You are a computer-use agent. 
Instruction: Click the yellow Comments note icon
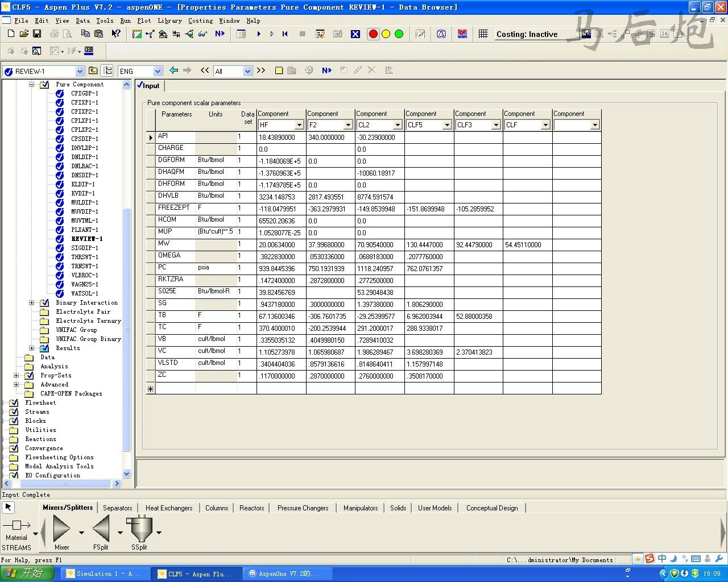click(x=279, y=70)
